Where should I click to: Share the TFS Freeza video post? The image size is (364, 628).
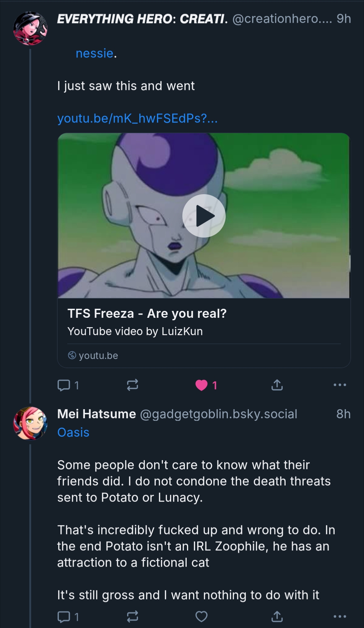point(277,385)
